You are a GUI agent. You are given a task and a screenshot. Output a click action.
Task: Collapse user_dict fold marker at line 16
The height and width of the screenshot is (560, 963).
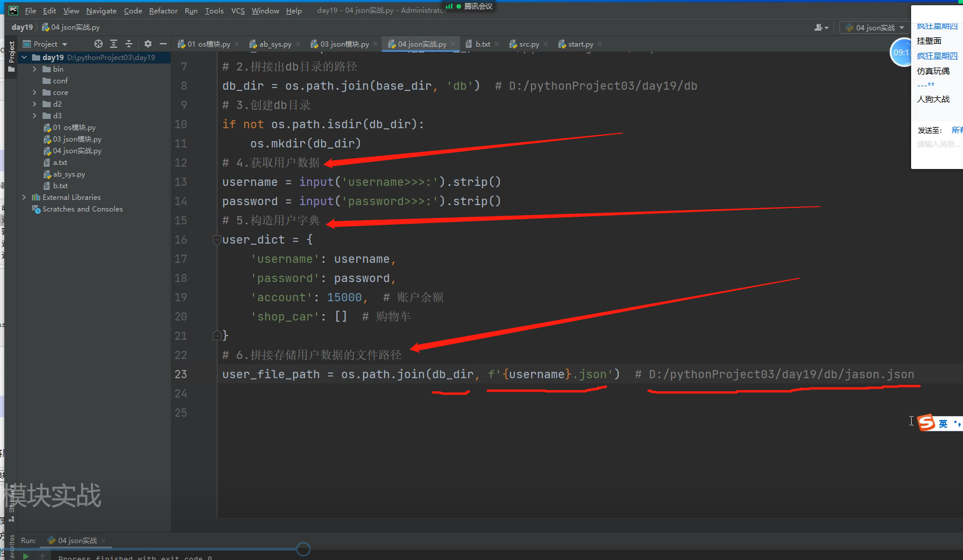[x=217, y=240]
